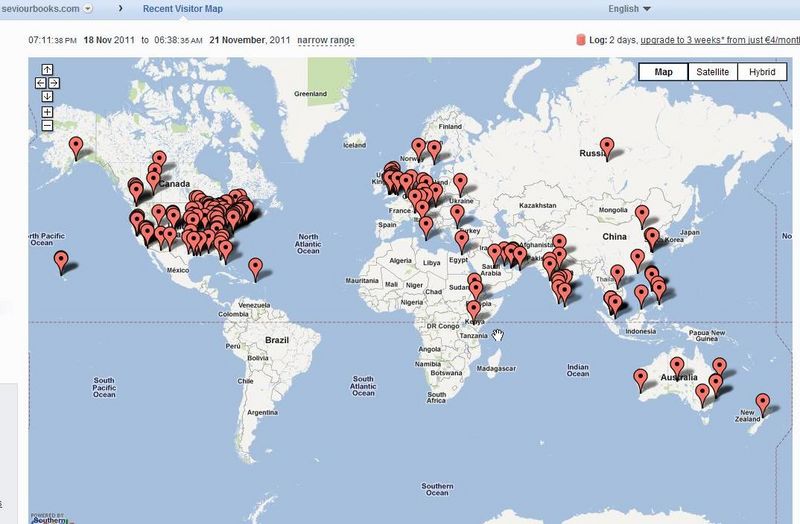800x524 pixels.
Task: Click the Greenland label on the map
Action: click(310, 94)
